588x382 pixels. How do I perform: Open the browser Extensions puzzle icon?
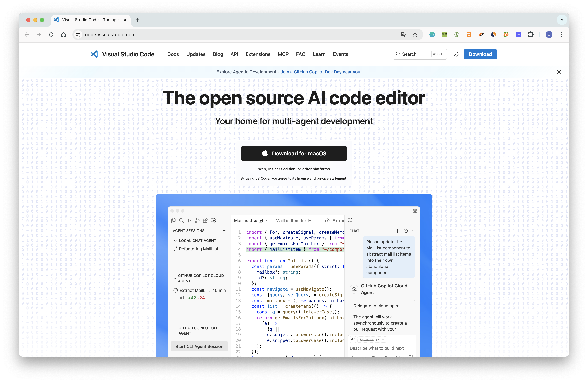[x=531, y=35]
